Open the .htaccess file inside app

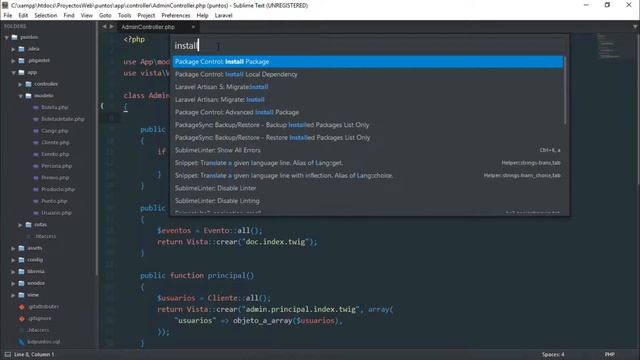point(45,236)
